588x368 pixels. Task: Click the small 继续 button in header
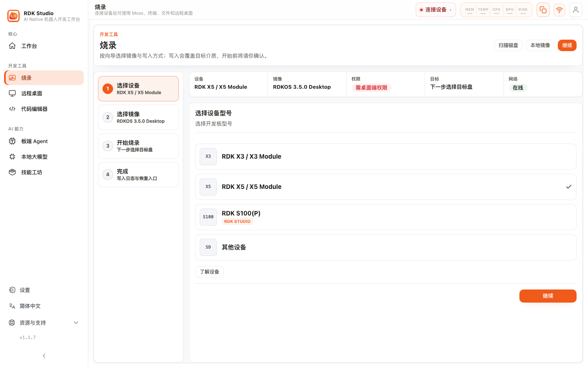coord(567,45)
